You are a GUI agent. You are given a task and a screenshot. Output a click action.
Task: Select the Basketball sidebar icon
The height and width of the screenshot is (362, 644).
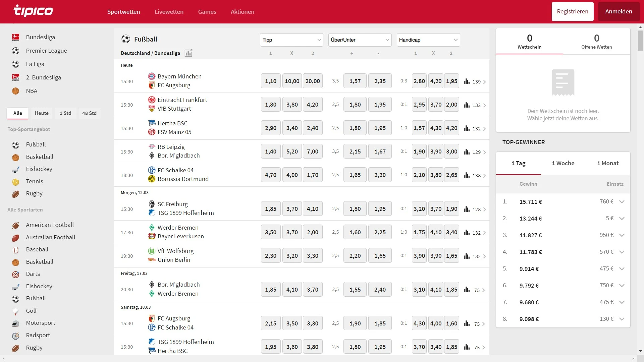(x=15, y=157)
